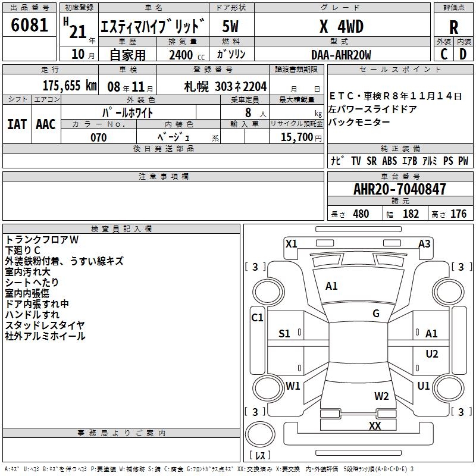
Task: Select the アルミ equipment item
Action: [x=430, y=161]
